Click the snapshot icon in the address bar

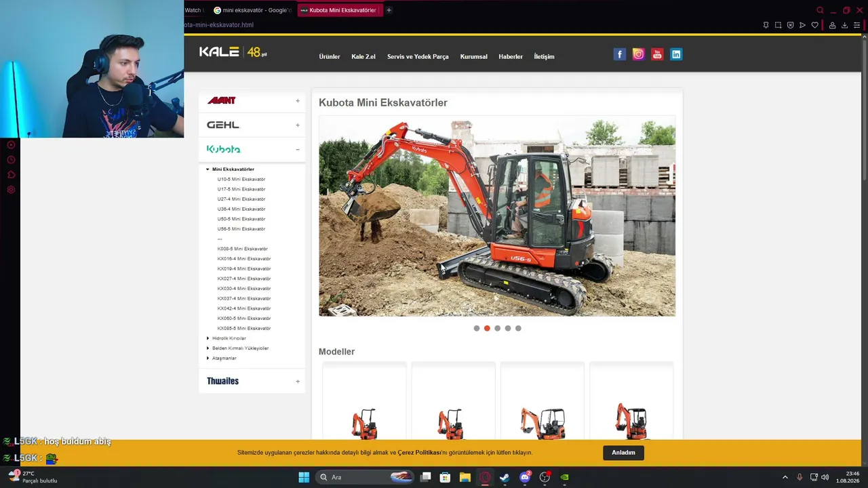[x=778, y=25]
